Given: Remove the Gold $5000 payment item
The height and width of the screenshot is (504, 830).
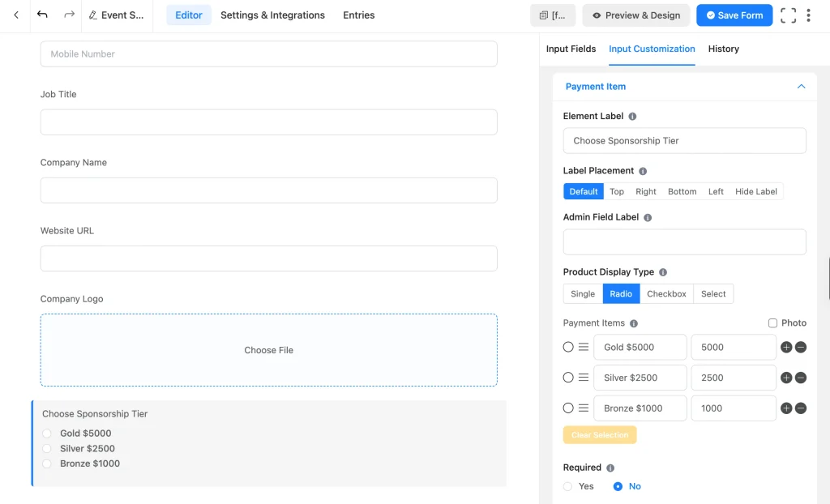Looking at the screenshot, I should (x=800, y=348).
